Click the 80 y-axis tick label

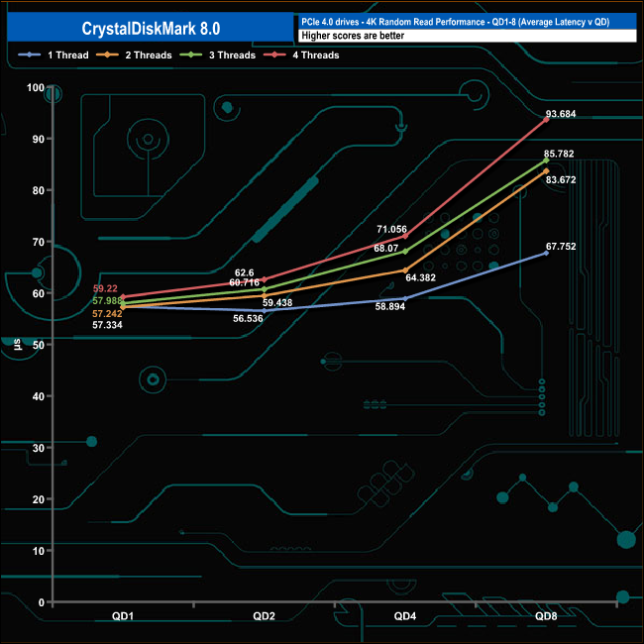(39, 190)
